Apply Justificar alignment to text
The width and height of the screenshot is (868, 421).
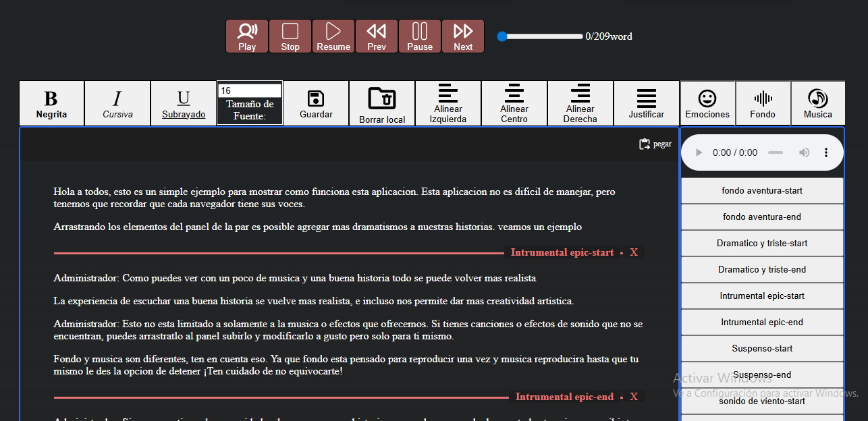(646, 103)
